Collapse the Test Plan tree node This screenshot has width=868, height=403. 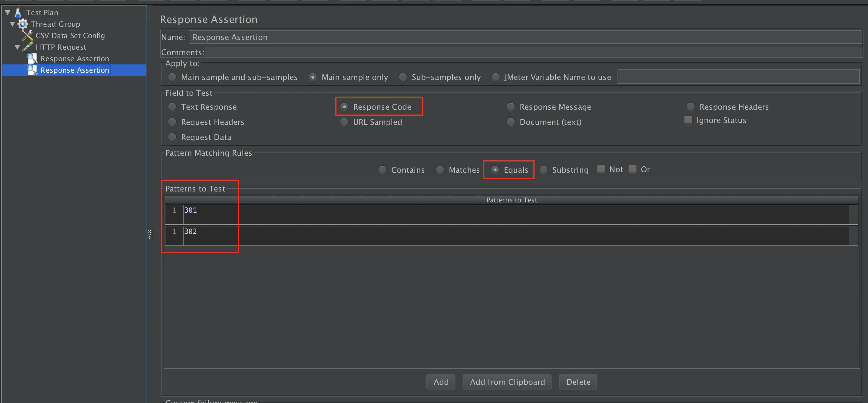[8, 12]
